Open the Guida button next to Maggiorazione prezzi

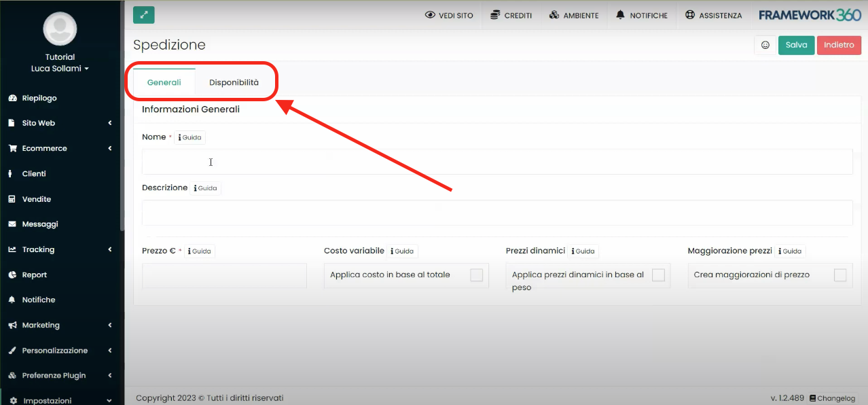790,251
